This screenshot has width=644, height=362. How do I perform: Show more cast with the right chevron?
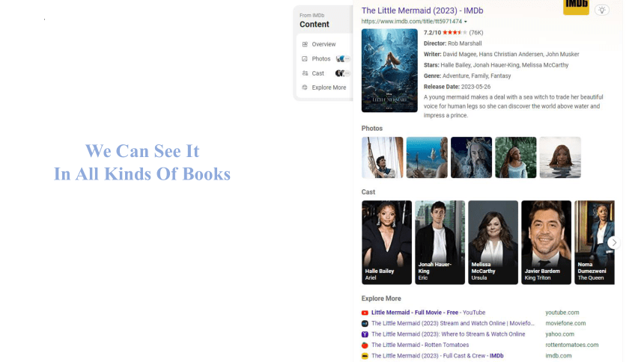613,242
